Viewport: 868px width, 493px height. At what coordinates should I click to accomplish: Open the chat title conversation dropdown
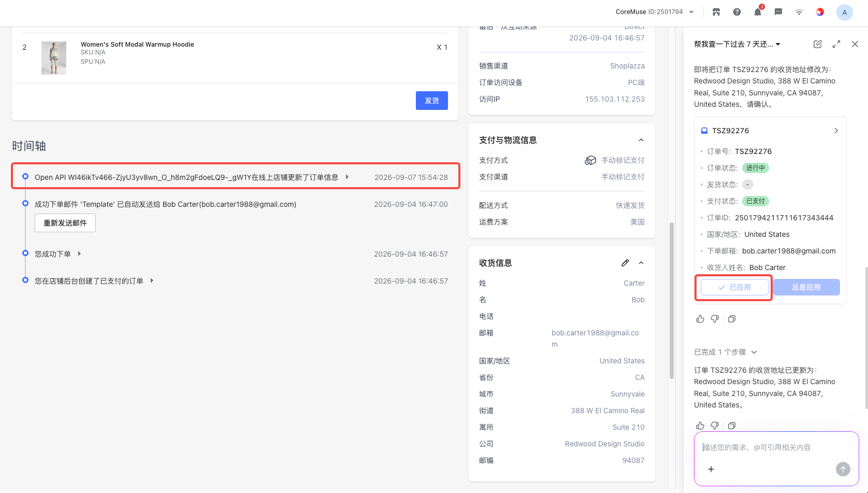click(737, 44)
